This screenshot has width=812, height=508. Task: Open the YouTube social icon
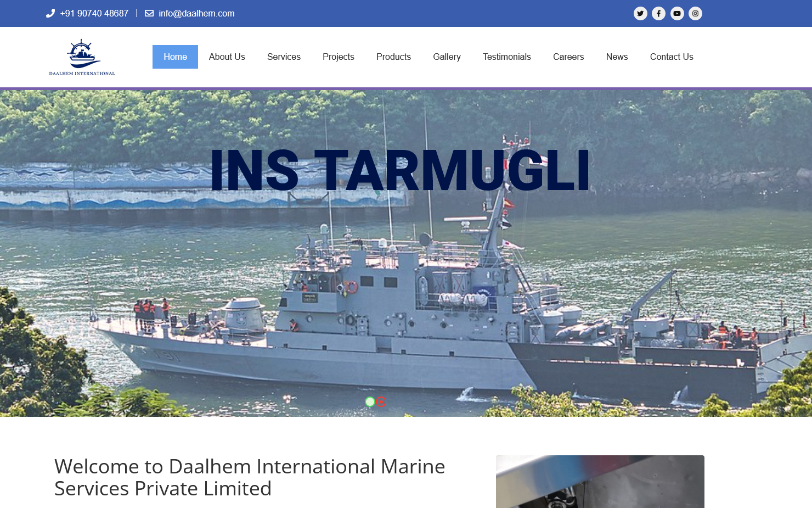tap(677, 13)
